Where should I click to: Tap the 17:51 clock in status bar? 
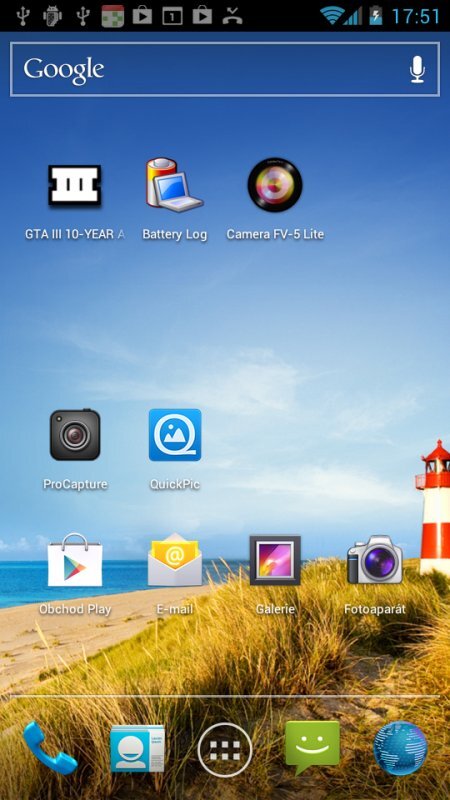click(x=415, y=16)
